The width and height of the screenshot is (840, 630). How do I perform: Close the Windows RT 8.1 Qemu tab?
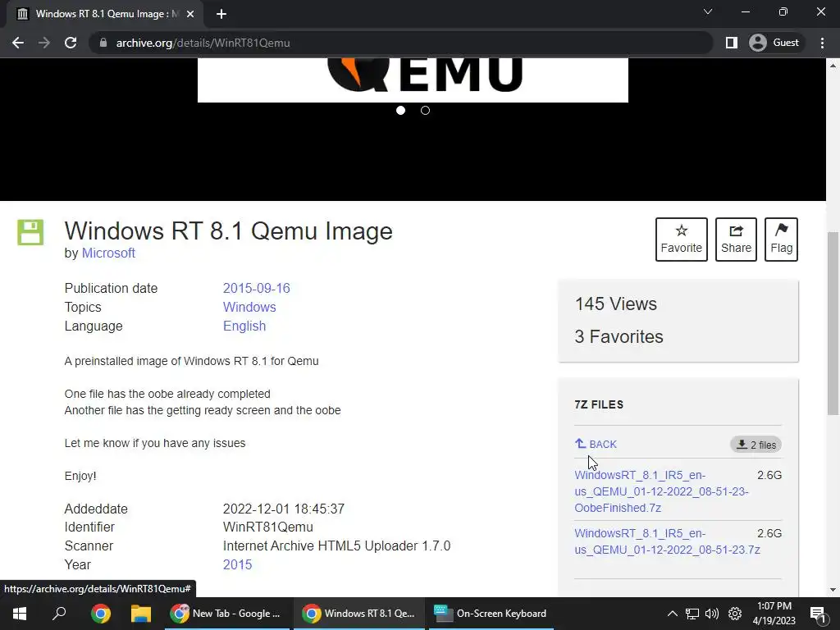[x=190, y=14]
